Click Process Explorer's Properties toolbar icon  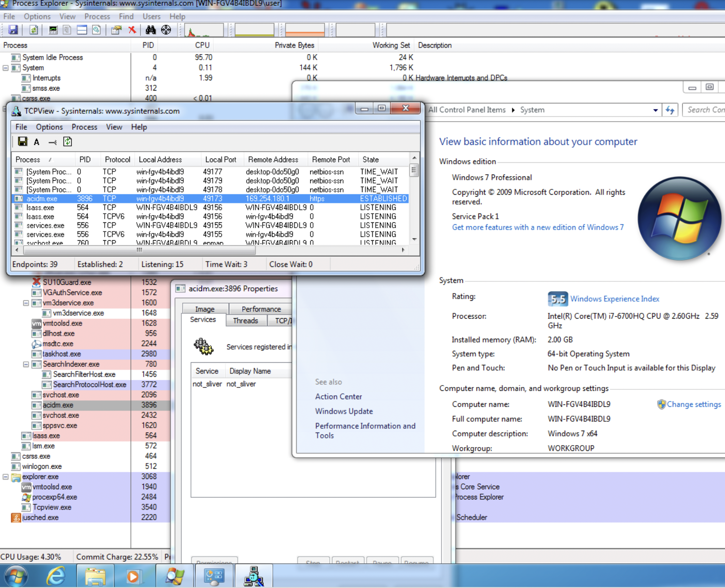tap(116, 30)
